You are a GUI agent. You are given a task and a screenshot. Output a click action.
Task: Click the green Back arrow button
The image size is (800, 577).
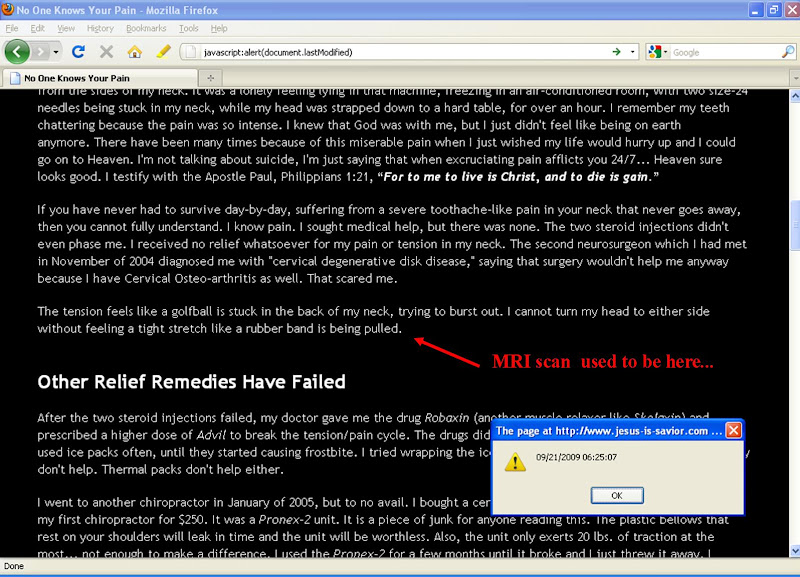pos(17,52)
